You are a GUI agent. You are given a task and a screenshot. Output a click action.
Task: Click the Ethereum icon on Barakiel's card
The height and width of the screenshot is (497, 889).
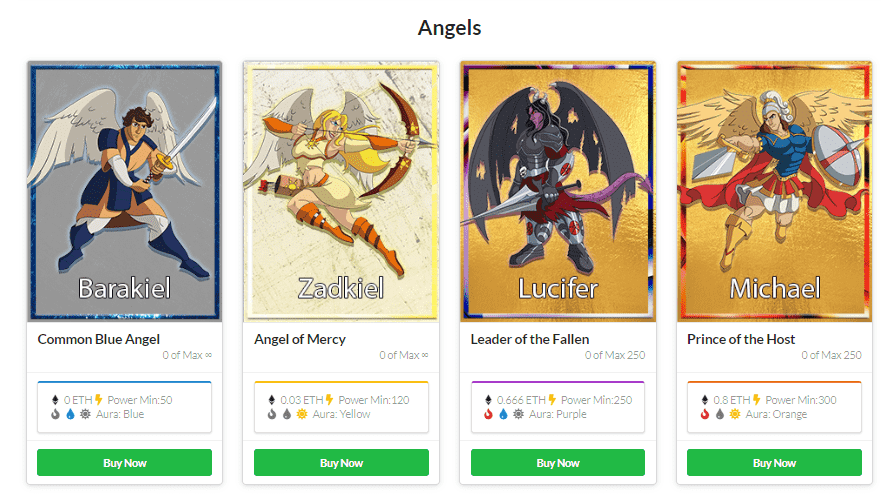click(x=55, y=400)
